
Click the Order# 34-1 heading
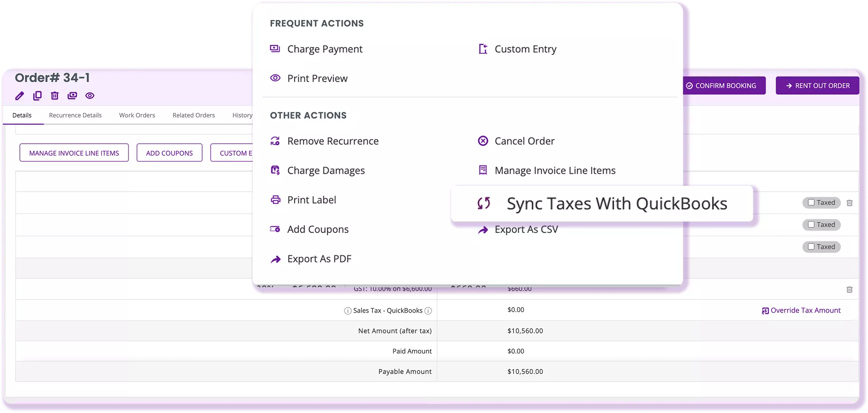52,78
